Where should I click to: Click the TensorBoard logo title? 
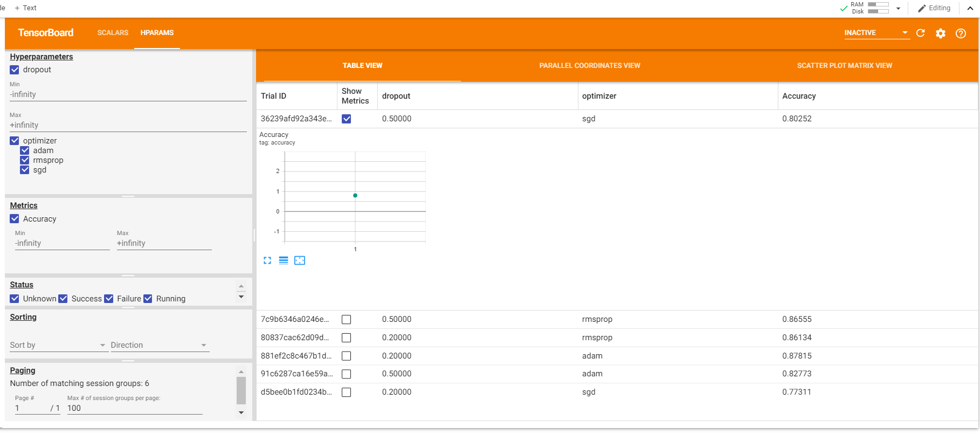coord(46,33)
